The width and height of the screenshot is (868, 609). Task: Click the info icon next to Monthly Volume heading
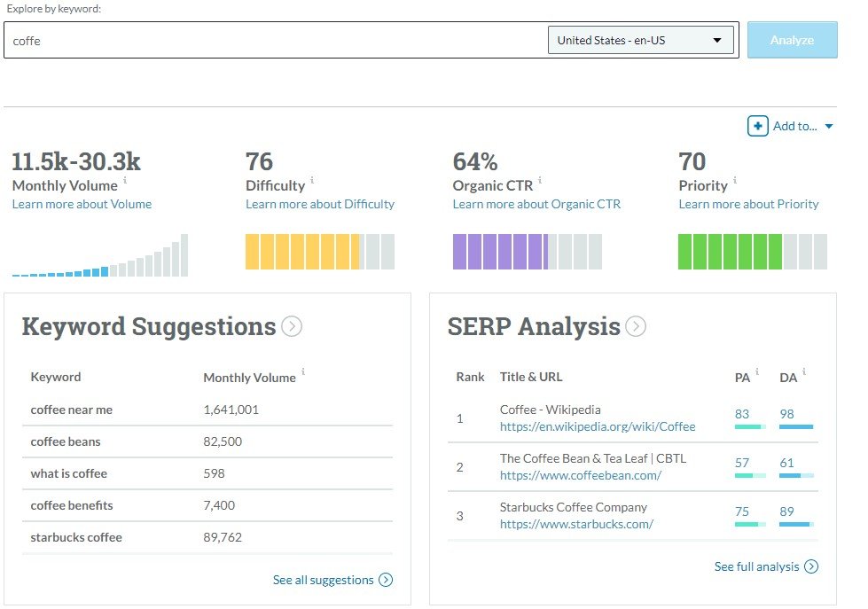pyautogui.click(x=125, y=180)
